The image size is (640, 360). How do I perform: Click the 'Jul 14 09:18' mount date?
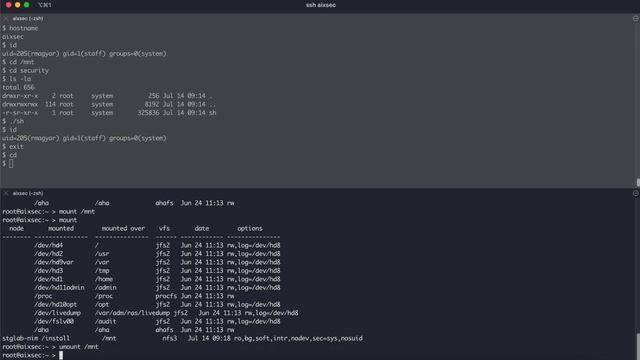[x=209, y=338]
